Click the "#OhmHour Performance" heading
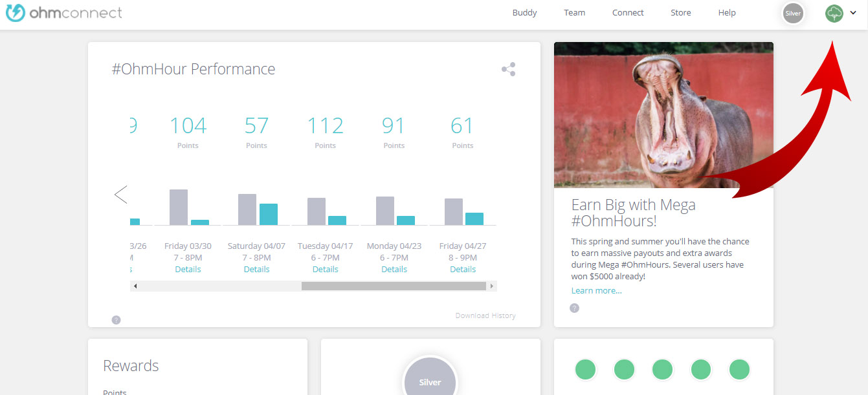Viewport: 868px width, 395px height. 194,69
